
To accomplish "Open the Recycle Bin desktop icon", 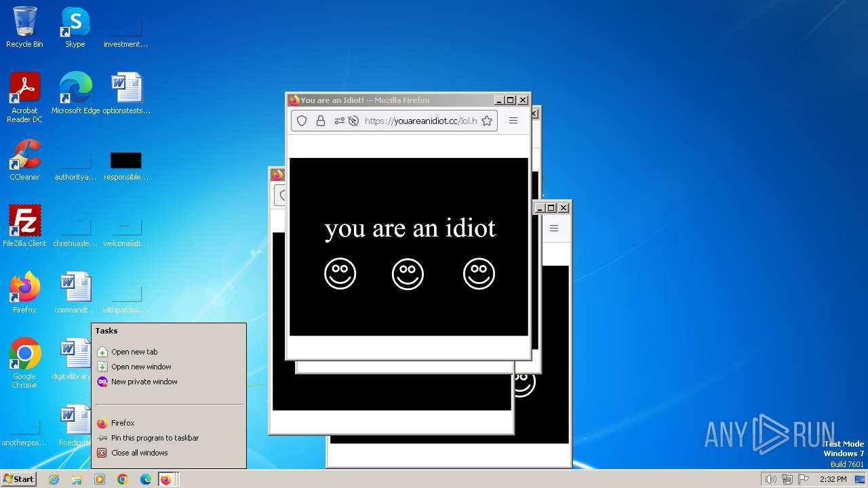I will pyautogui.click(x=24, y=27).
